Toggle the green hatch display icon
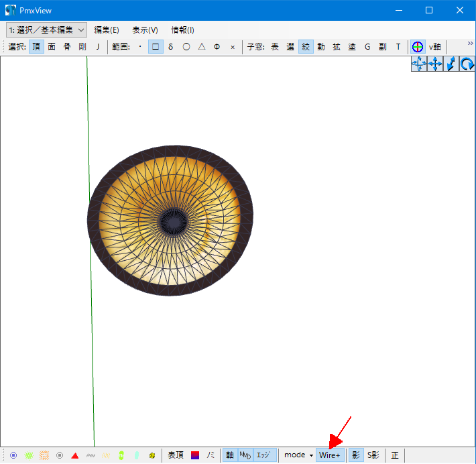476x464 pixels. click(29, 455)
